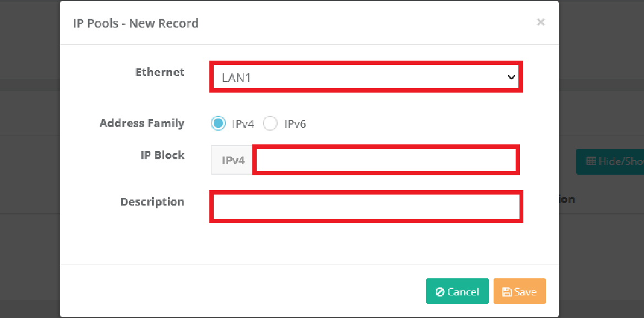Viewport: 644px width, 318px height.
Task: Click the Address Family label
Action: 142,123
